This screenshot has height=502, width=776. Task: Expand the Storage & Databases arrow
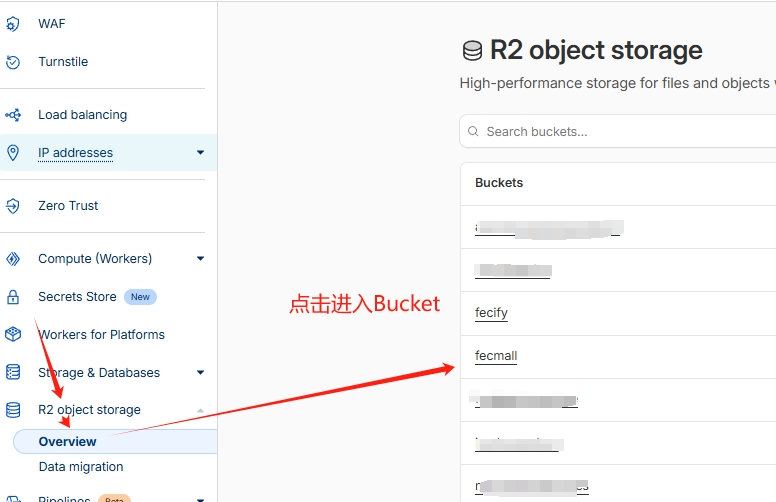pyautogui.click(x=200, y=373)
